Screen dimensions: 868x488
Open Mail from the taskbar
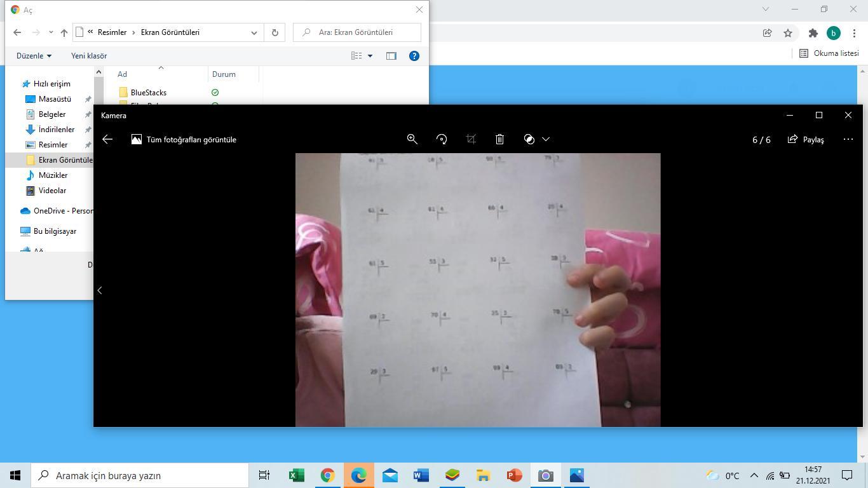(x=390, y=475)
